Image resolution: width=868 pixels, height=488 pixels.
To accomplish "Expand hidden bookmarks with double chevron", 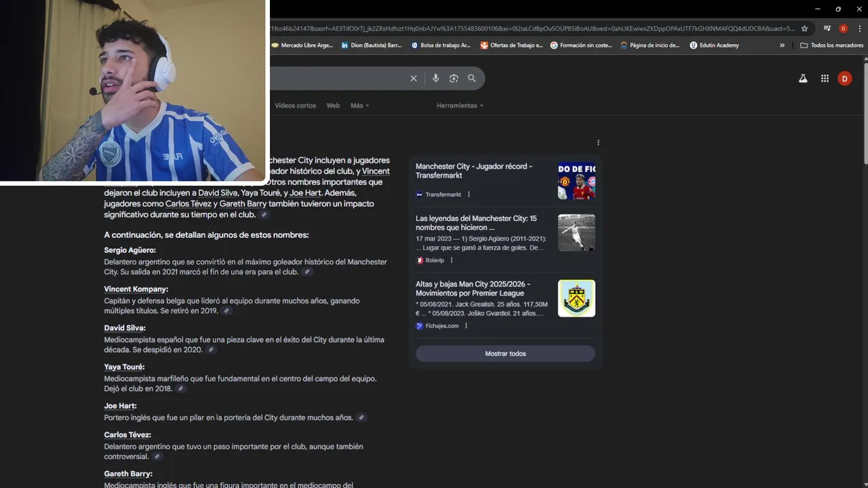I will (x=782, y=45).
